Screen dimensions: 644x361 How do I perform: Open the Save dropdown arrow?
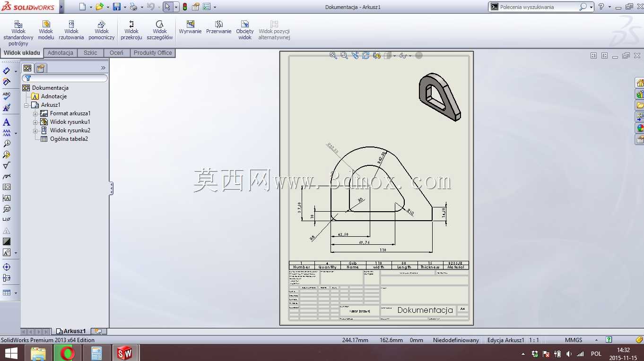point(125,7)
